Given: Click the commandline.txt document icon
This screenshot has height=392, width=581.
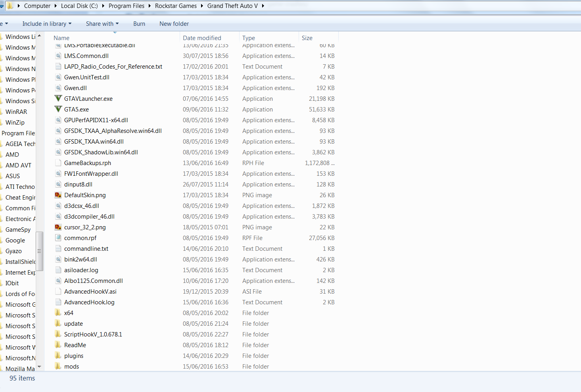Looking at the screenshot, I should (x=58, y=248).
